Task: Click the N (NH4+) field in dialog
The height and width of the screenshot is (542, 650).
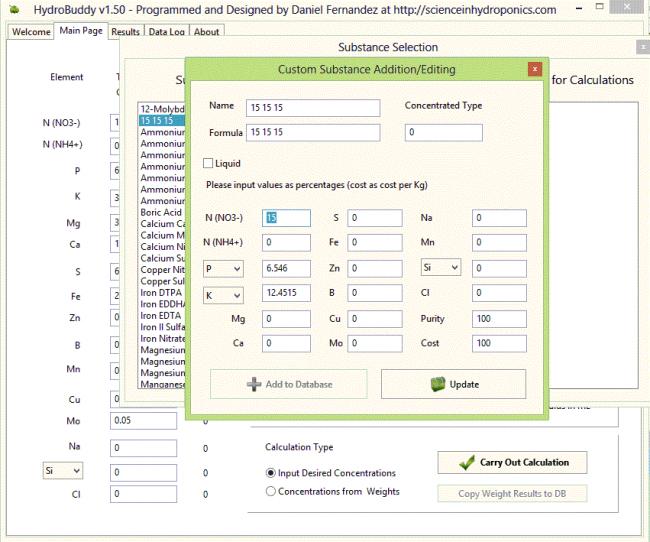Action: tap(286, 243)
